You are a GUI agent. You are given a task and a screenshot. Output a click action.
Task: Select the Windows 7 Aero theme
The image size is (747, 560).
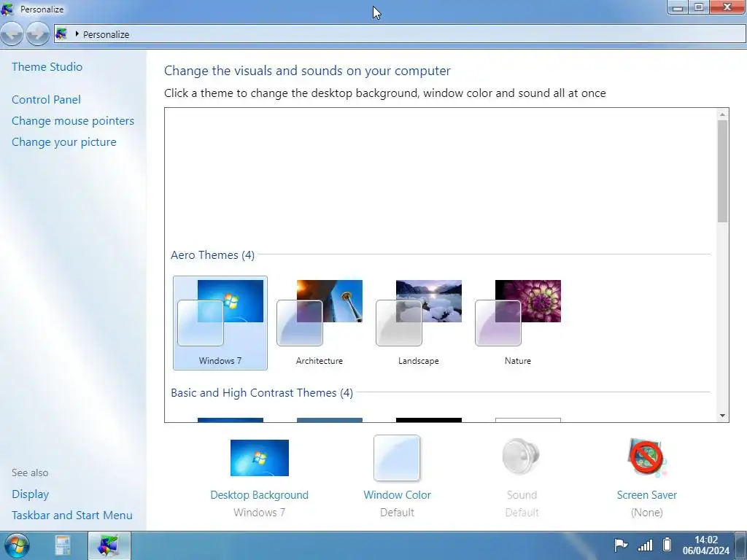tap(220, 322)
